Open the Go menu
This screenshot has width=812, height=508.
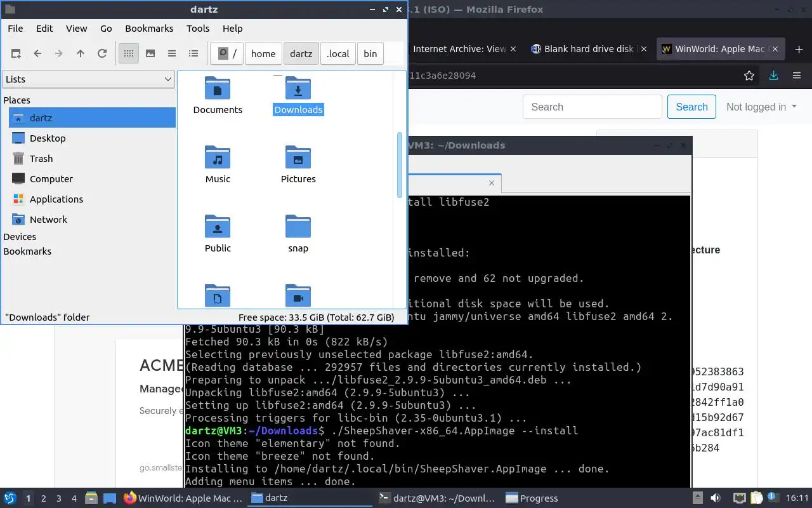pos(106,29)
